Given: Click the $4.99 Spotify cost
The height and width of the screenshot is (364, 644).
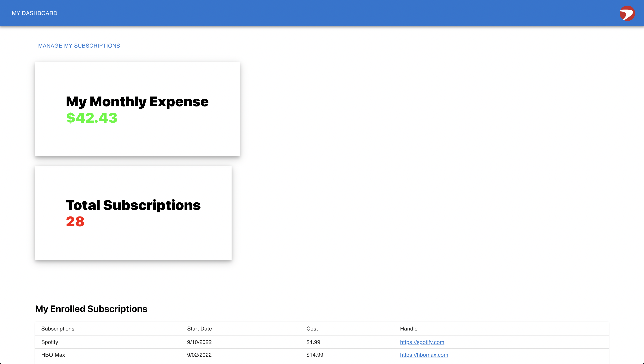Looking at the screenshot, I should coord(313,342).
